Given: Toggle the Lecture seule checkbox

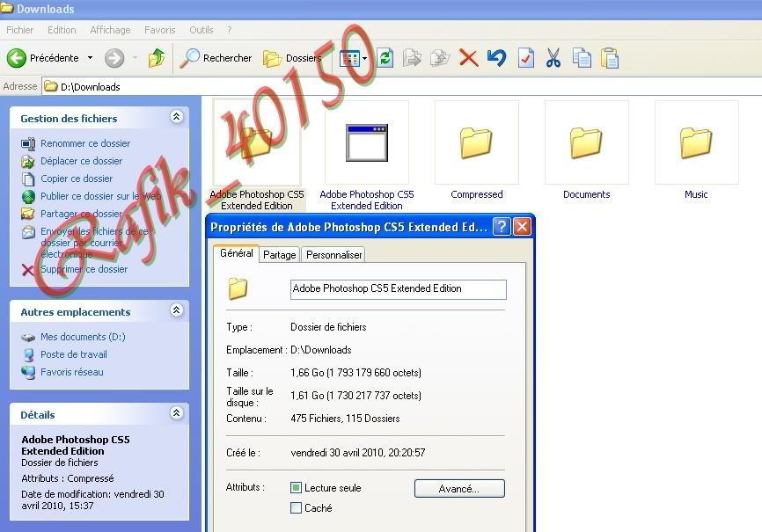Looking at the screenshot, I should (296, 487).
